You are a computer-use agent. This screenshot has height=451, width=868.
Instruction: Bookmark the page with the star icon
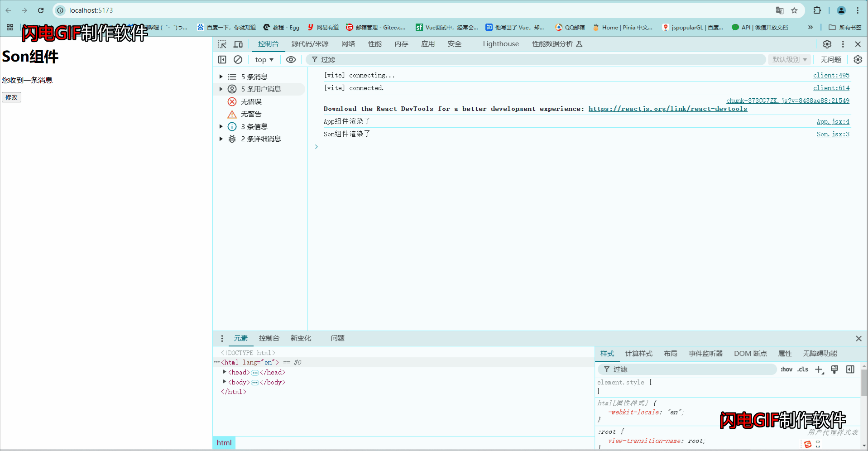tap(795, 10)
